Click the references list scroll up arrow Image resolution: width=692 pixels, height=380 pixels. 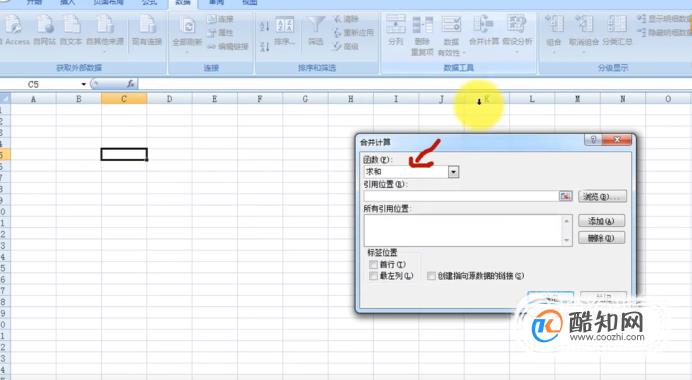tap(567, 220)
